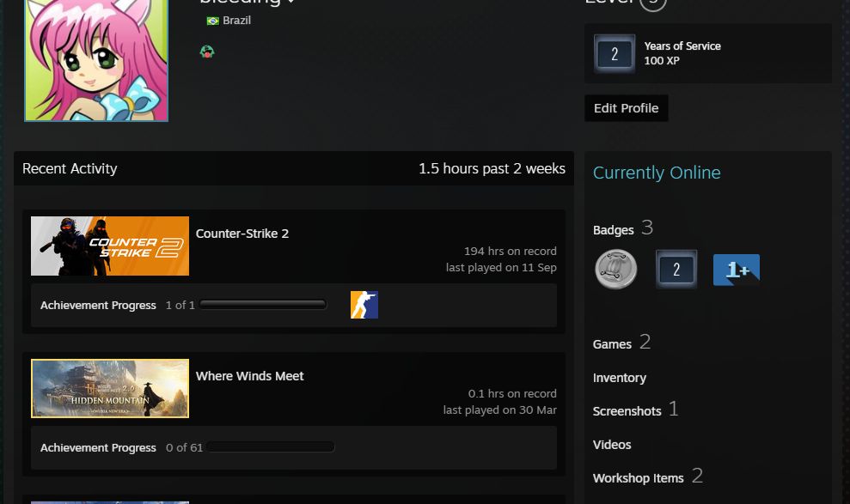The height and width of the screenshot is (504, 850).
Task: Open the Badges link
Action: 613,230
